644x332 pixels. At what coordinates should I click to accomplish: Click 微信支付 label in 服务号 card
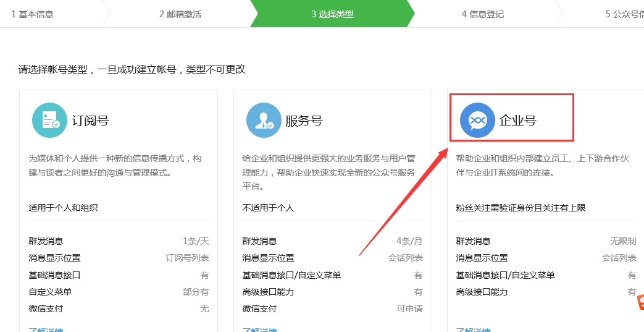pos(259,309)
